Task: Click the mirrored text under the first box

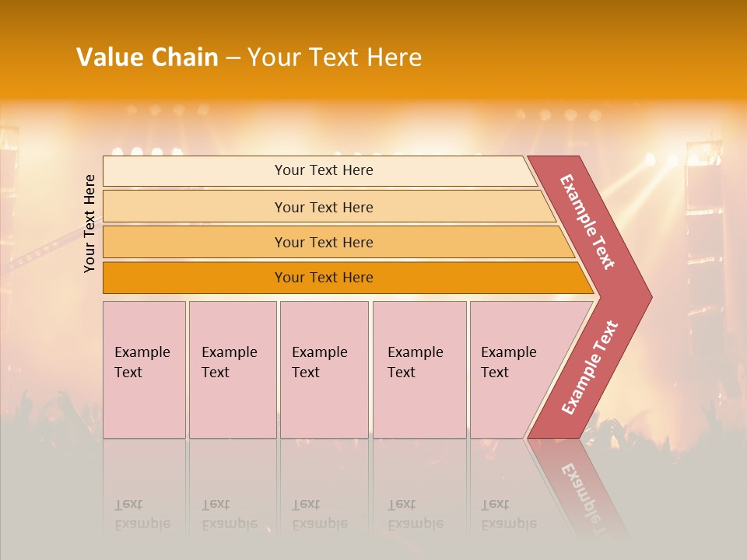Action: [142, 515]
